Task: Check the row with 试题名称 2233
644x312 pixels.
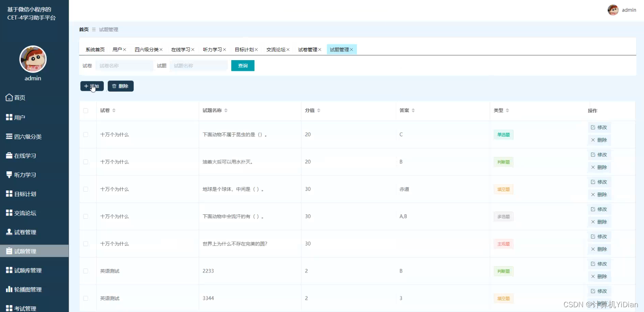Action: [86, 271]
